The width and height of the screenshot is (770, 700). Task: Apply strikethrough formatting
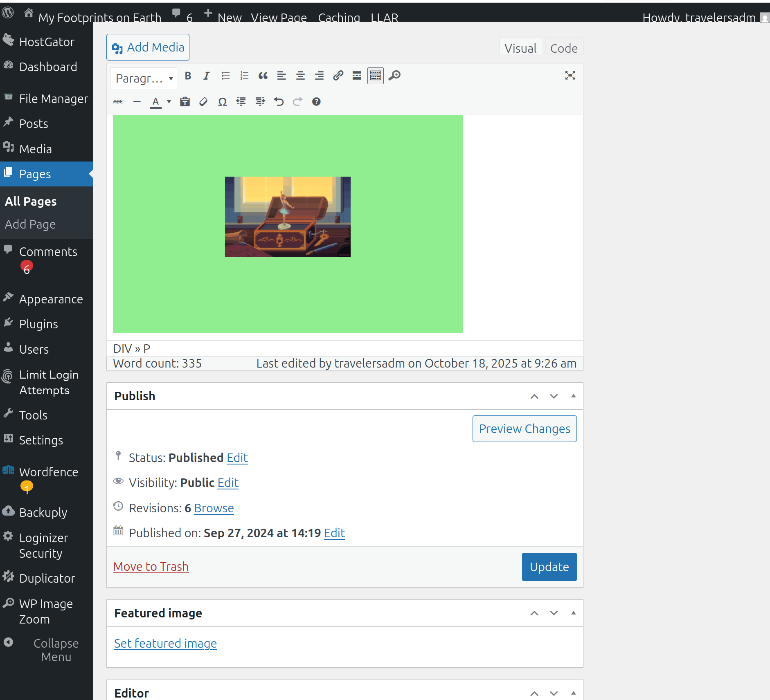pos(118,102)
